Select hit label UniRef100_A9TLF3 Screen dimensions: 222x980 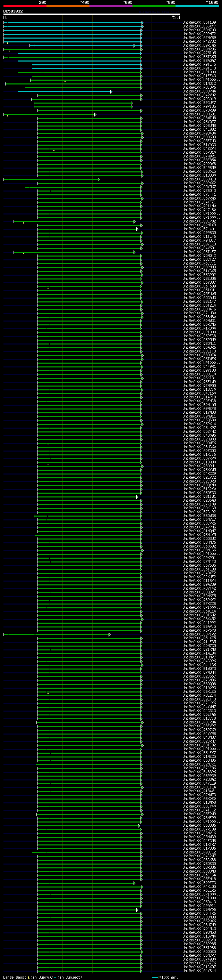pyautogui.click(x=199, y=68)
